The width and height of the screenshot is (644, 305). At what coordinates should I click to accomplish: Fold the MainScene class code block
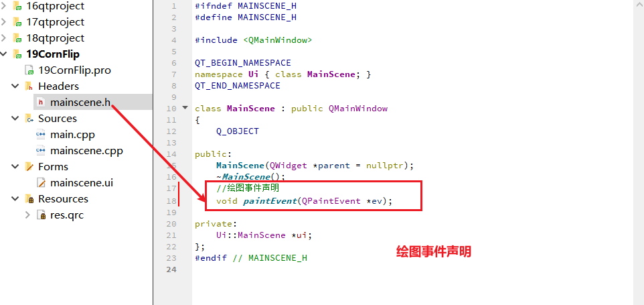185,108
